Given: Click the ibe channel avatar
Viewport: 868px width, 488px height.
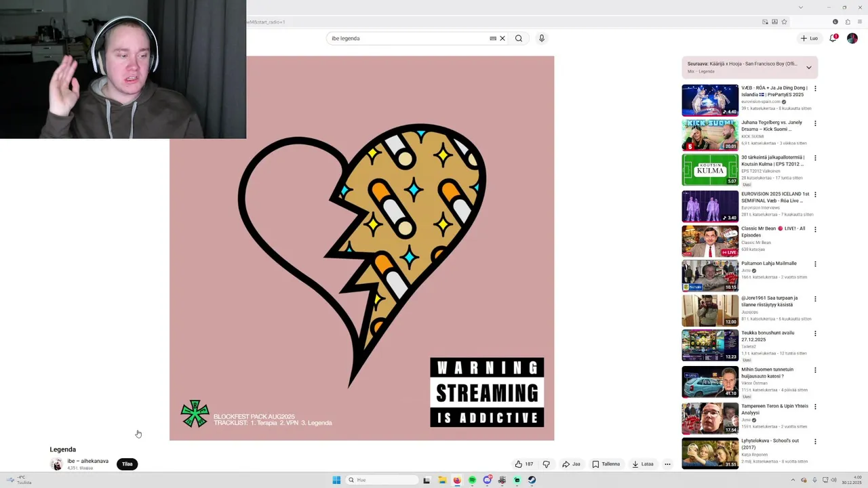Looking at the screenshot, I should point(57,464).
